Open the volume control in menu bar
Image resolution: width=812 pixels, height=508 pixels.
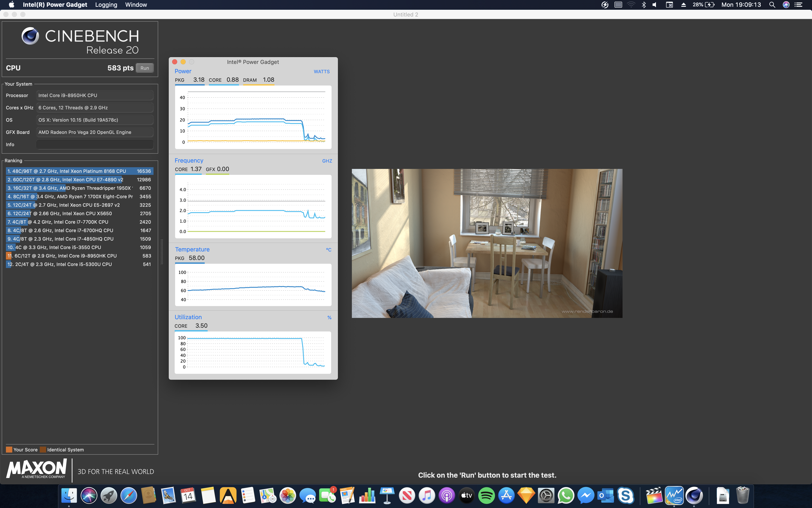(655, 5)
